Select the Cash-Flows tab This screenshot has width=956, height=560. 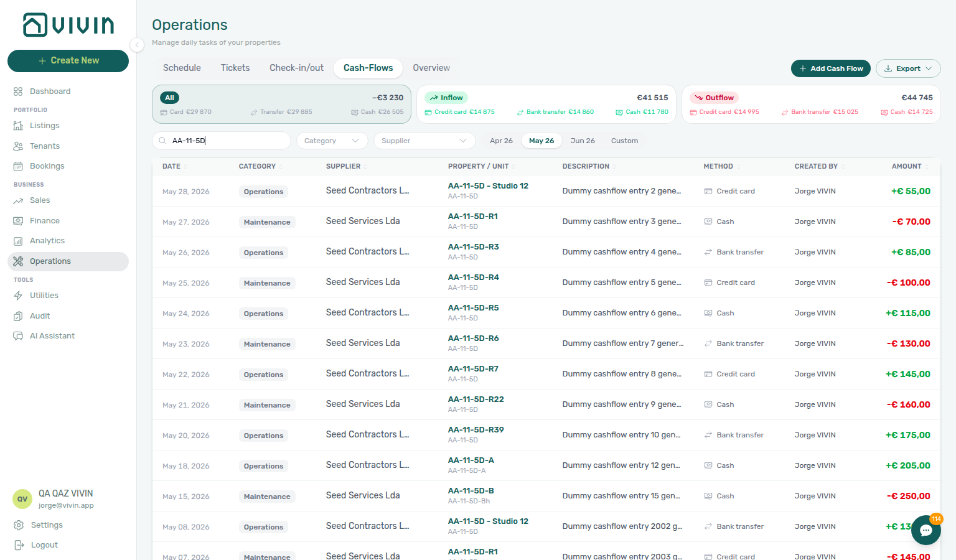(368, 68)
